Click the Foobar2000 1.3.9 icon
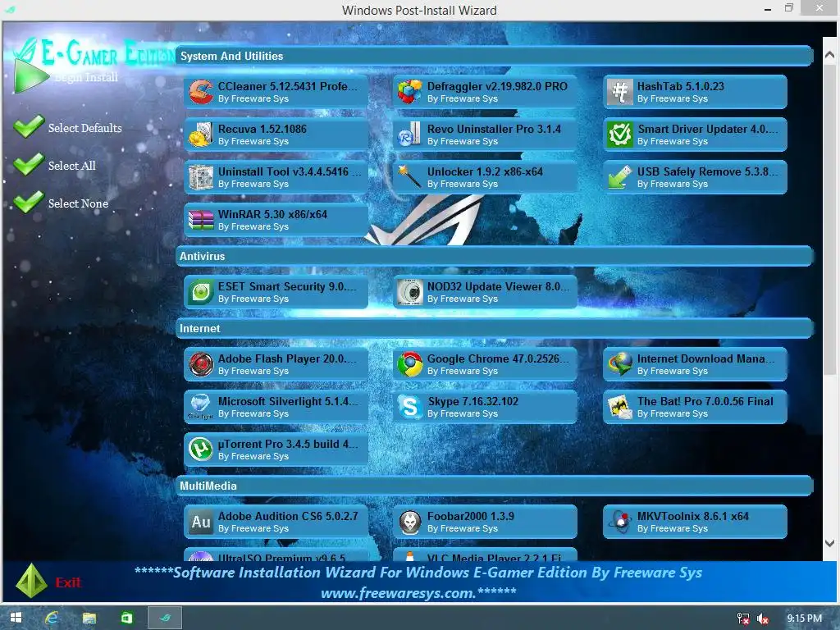 pyautogui.click(x=410, y=522)
